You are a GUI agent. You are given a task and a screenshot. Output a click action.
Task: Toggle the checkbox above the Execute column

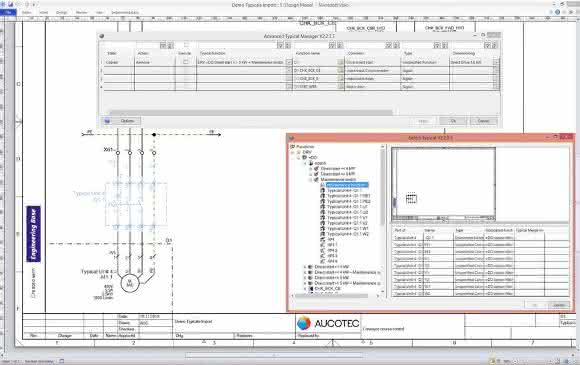[x=186, y=45]
